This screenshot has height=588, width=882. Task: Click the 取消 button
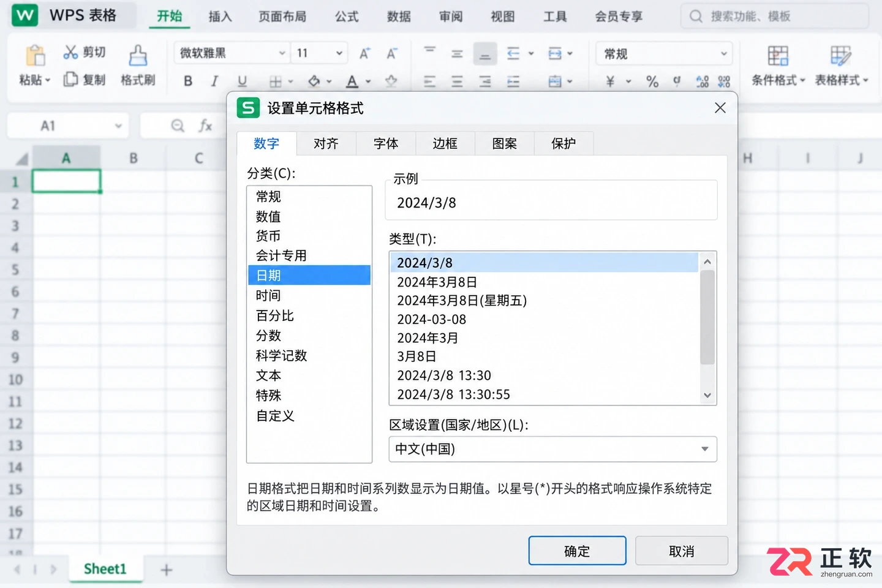682,551
